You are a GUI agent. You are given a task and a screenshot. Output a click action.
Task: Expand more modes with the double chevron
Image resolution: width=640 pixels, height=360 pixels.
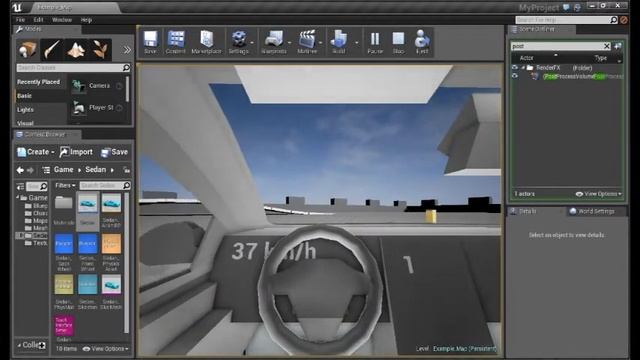(127, 50)
